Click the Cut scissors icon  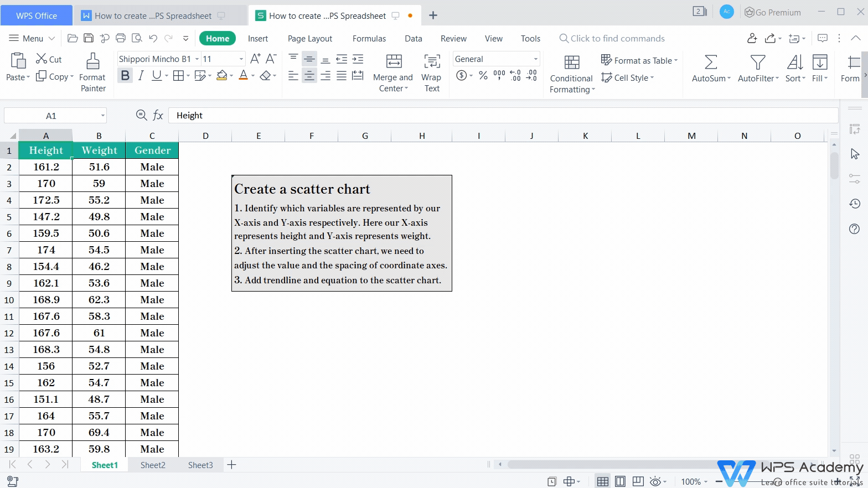point(42,59)
